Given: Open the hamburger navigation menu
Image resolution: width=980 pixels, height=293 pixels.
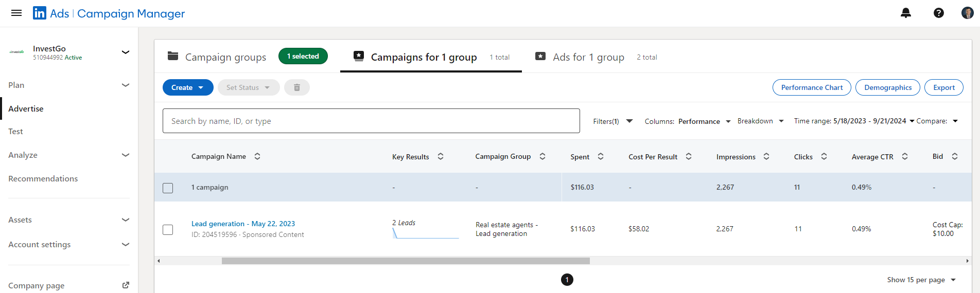Looking at the screenshot, I should click(16, 13).
